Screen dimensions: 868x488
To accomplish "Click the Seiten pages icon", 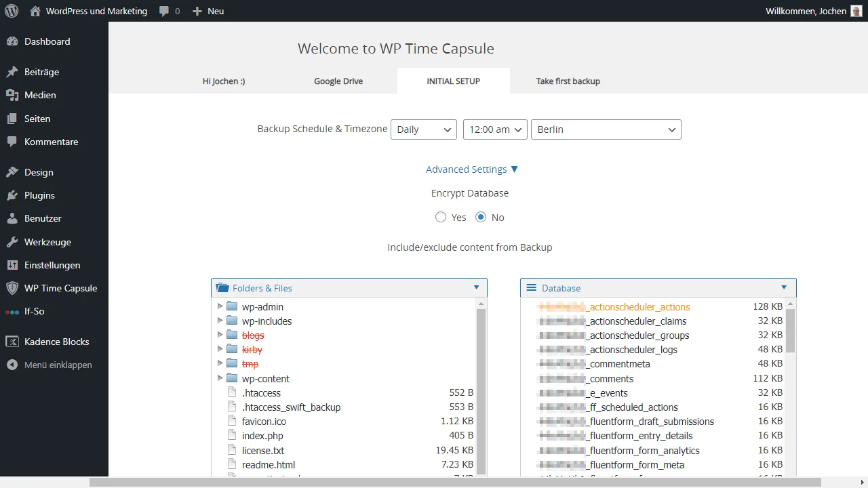I will (12, 119).
